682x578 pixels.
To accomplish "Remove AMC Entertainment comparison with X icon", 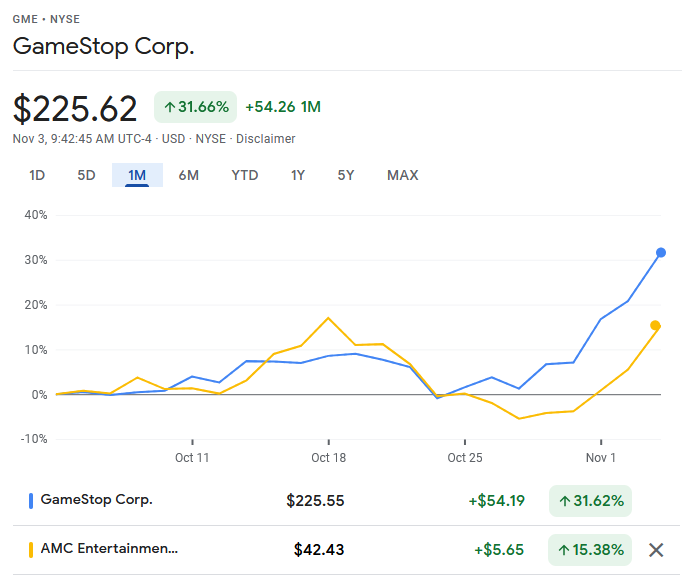I will coord(656,550).
